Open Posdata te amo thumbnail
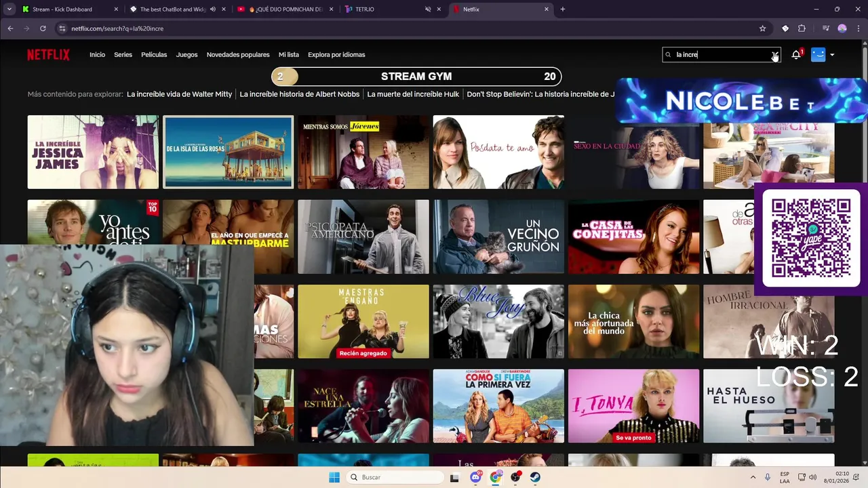The image size is (868, 488). pos(498,152)
